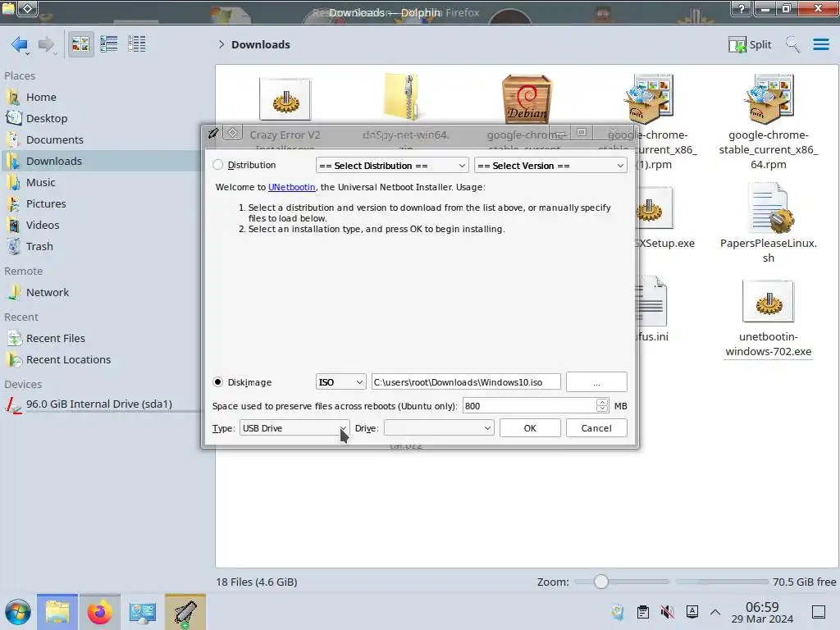Open Recent Locations in sidebar
The height and width of the screenshot is (630, 840).
click(68, 360)
